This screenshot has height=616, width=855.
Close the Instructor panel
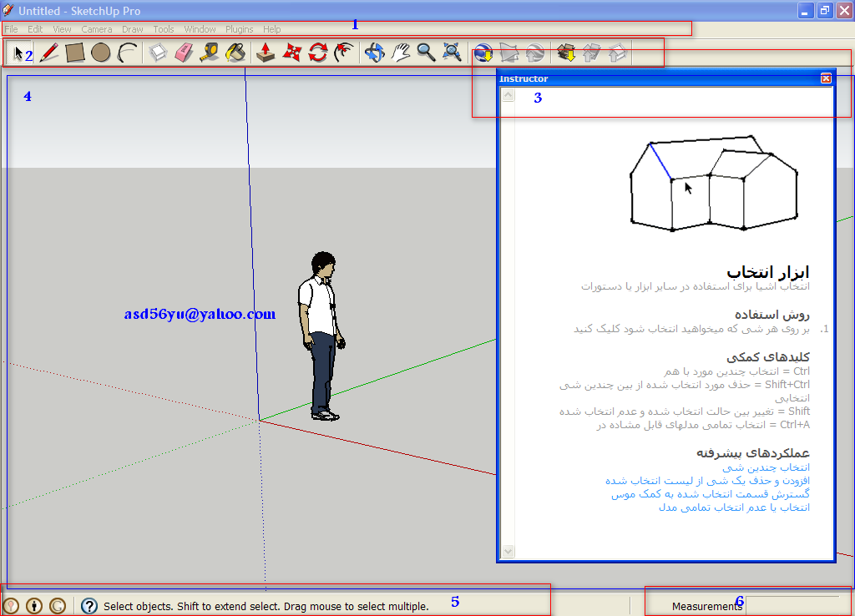coord(826,78)
